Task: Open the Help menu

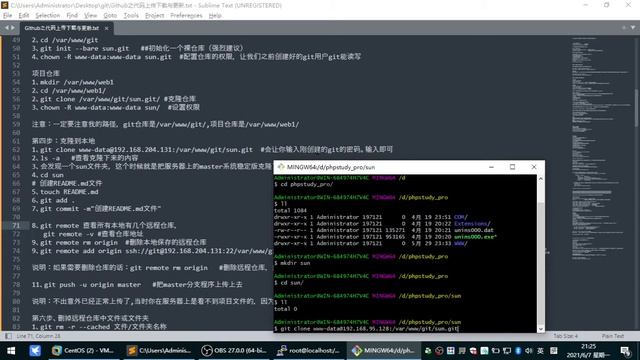Action: click(215, 16)
